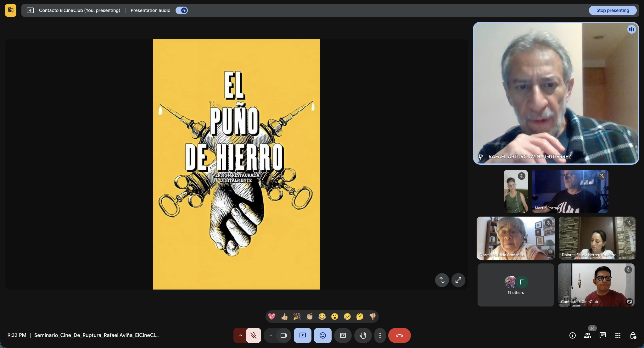Open the more options menu
Image resolution: width=644 pixels, height=348 pixels.
[x=380, y=335]
